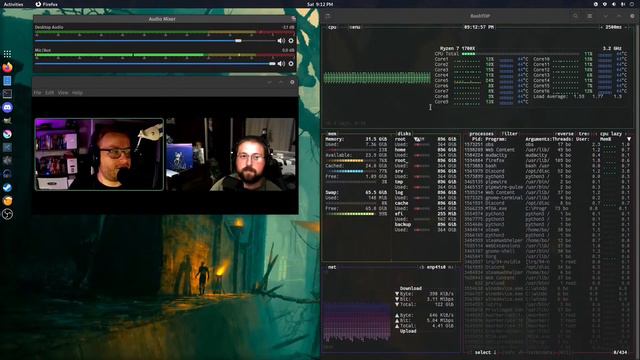Viewport: 640px width, 360px height.
Task: Toggle the process tree view
Action: 584,134
